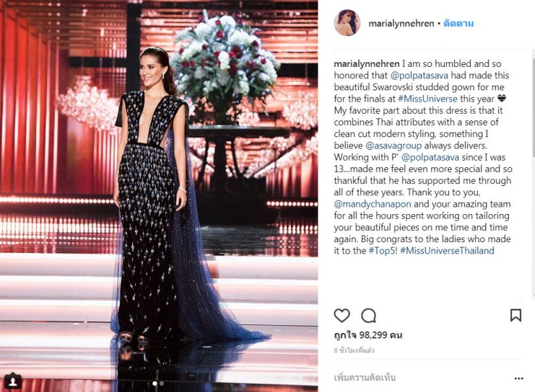Like the post with the heart icon
The image size is (535, 392).
pos(342,316)
